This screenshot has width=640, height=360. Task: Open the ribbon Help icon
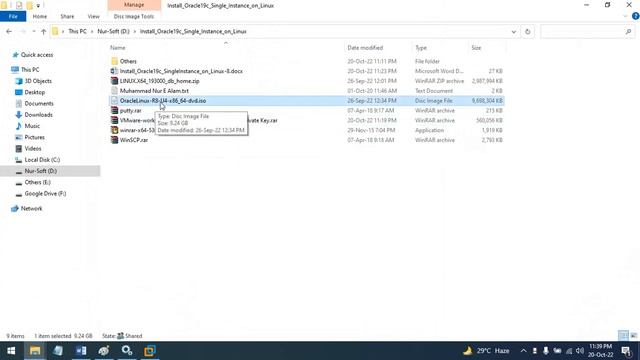pos(636,16)
